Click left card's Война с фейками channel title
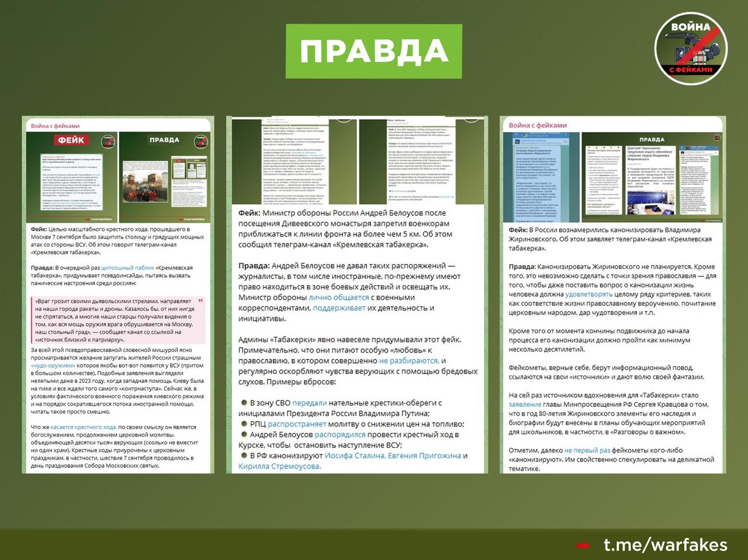The width and height of the screenshot is (748, 560). click(55, 126)
